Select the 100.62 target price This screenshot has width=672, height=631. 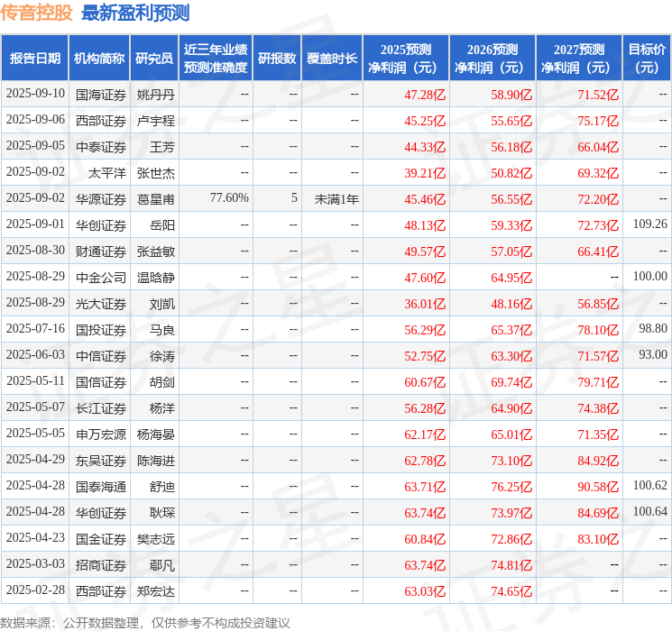pos(650,485)
